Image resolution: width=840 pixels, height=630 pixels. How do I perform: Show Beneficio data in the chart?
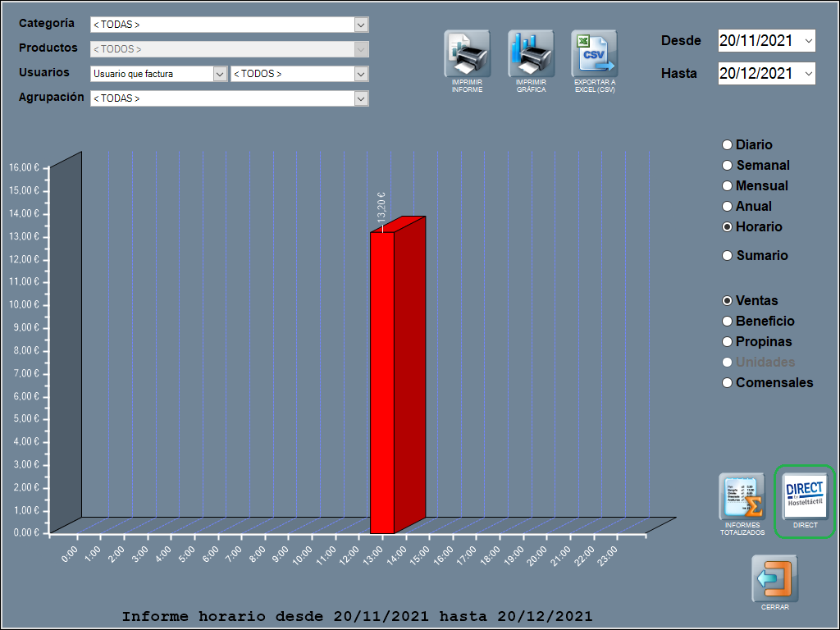pyautogui.click(x=727, y=322)
